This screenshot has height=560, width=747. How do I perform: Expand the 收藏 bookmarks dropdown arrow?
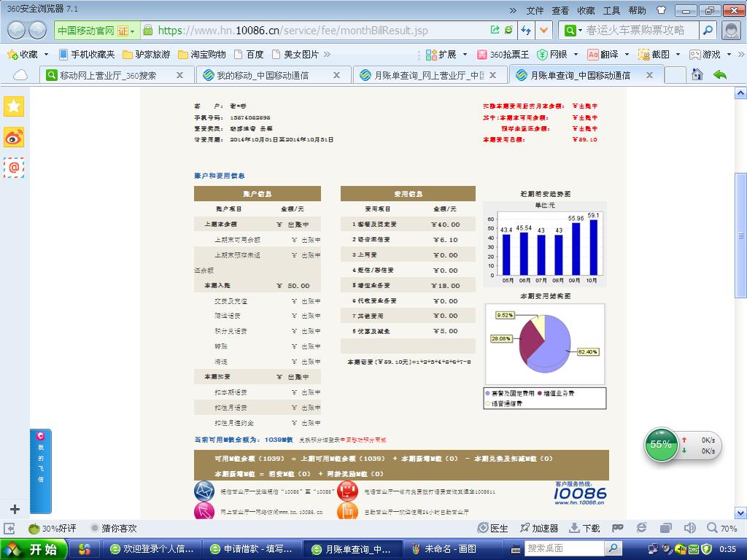click(x=46, y=54)
